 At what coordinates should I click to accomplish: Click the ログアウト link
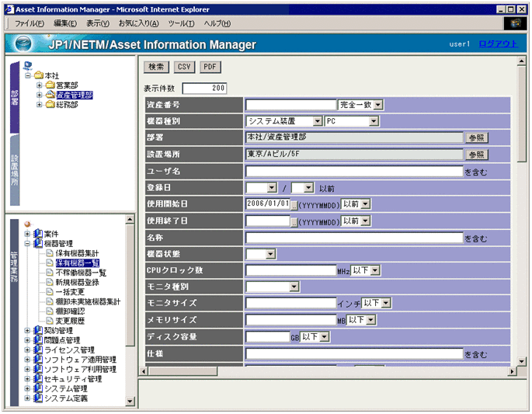tap(497, 44)
